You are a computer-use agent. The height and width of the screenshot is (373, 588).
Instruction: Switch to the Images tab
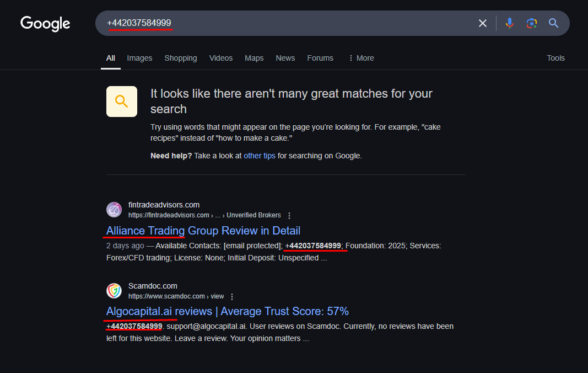point(139,58)
